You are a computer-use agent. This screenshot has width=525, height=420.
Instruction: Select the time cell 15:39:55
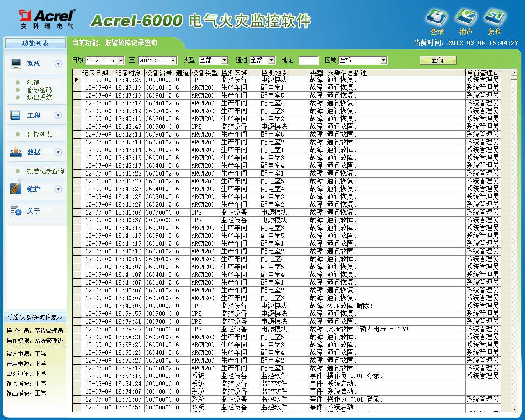tap(129, 314)
